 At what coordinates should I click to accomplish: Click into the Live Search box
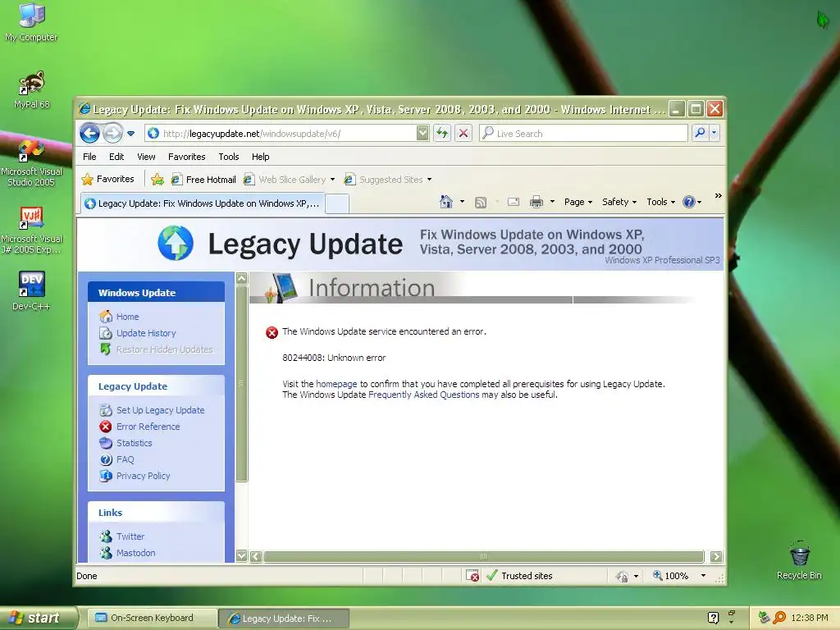(583, 134)
